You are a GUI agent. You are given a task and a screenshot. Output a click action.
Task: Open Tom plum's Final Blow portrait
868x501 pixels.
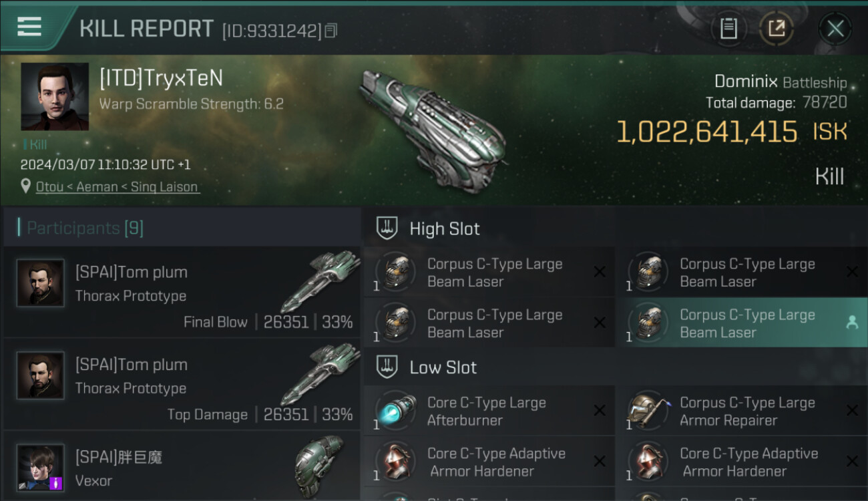pyautogui.click(x=41, y=283)
